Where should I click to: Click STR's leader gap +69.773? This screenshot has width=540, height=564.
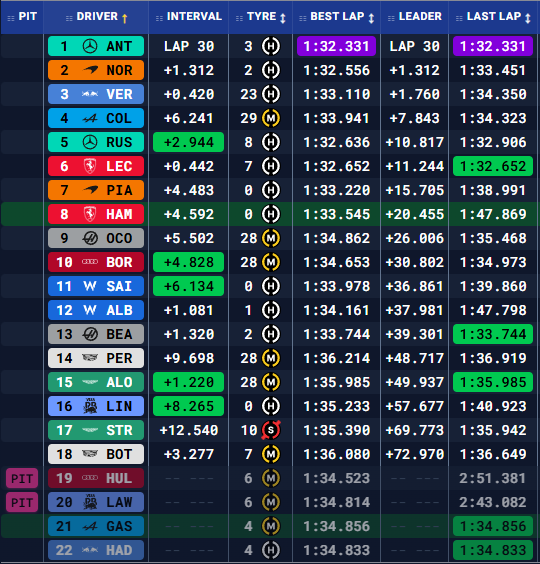414,430
